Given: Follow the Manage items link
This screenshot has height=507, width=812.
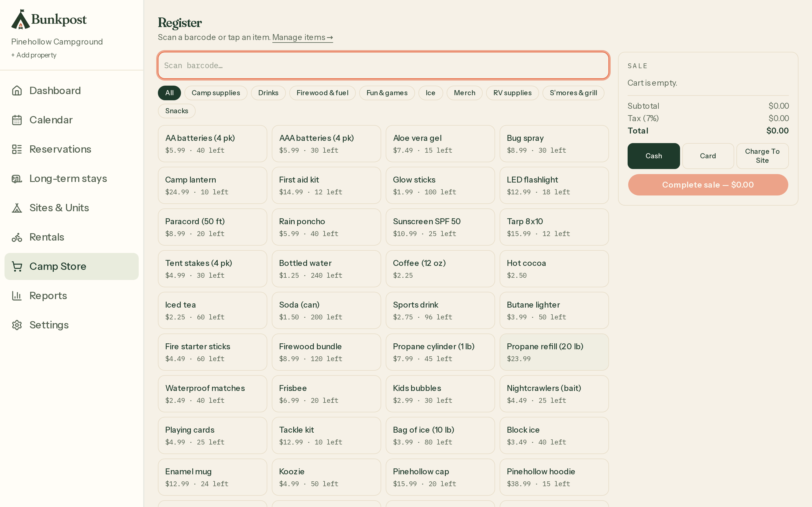Looking at the screenshot, I should 302,37.
